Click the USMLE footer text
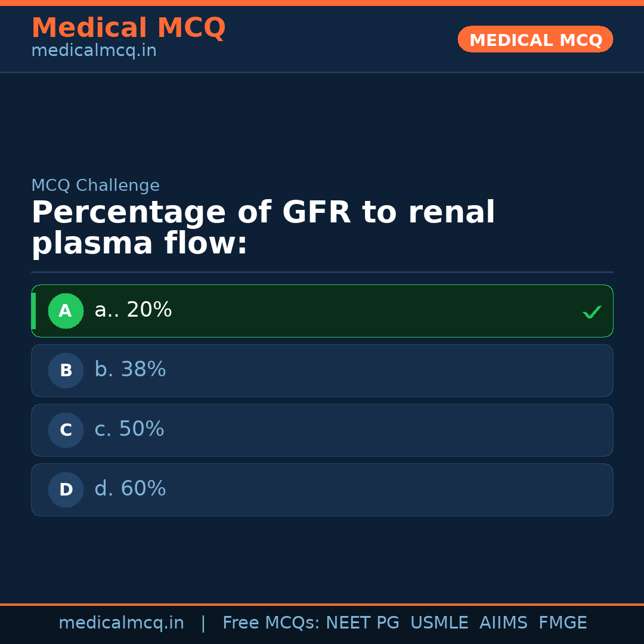This screenshot has height=644, width=644. point(439,623)
